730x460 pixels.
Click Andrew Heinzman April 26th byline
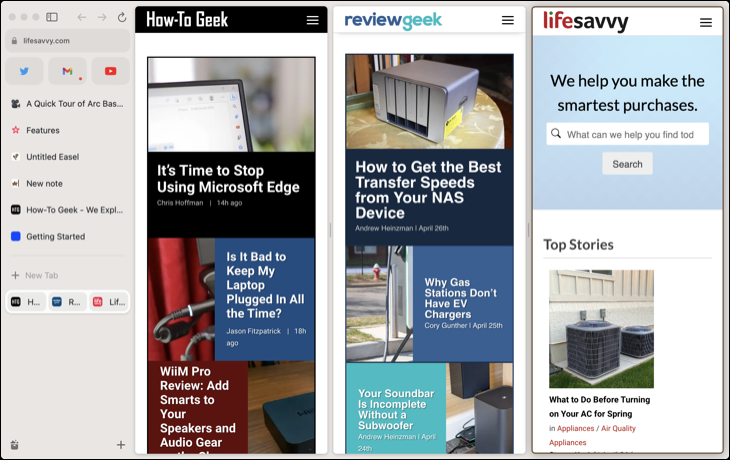[x=402, y=228]
